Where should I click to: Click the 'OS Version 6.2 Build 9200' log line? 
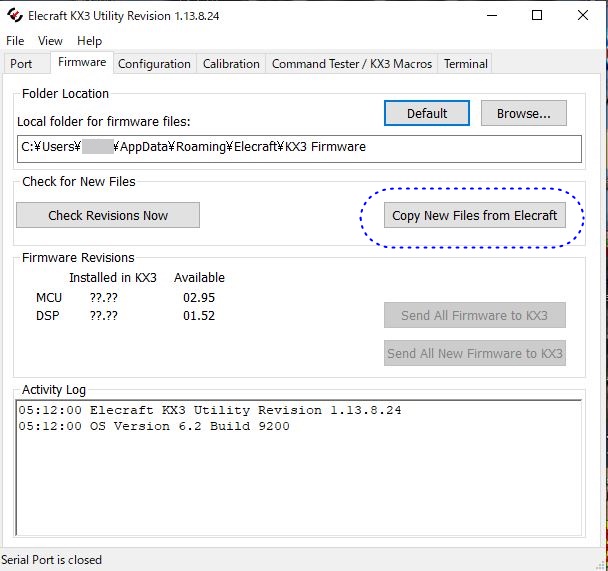point(154,426)
